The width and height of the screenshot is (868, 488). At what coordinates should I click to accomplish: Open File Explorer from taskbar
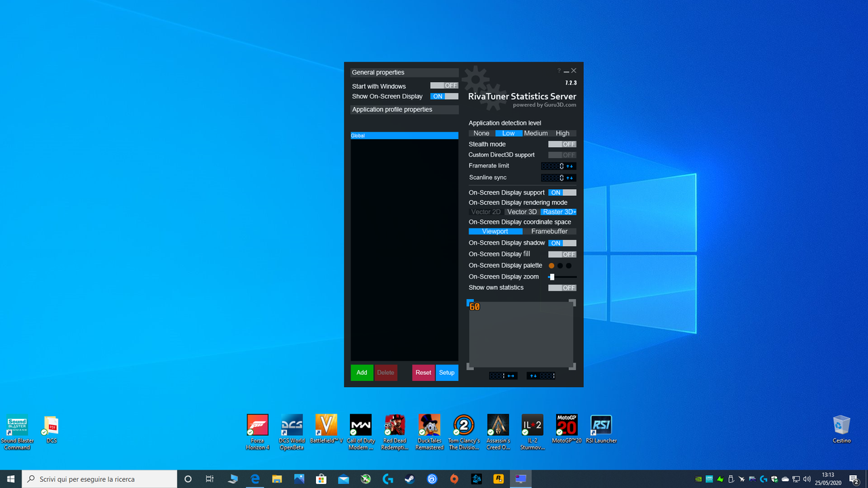click(x=277, y=479)
